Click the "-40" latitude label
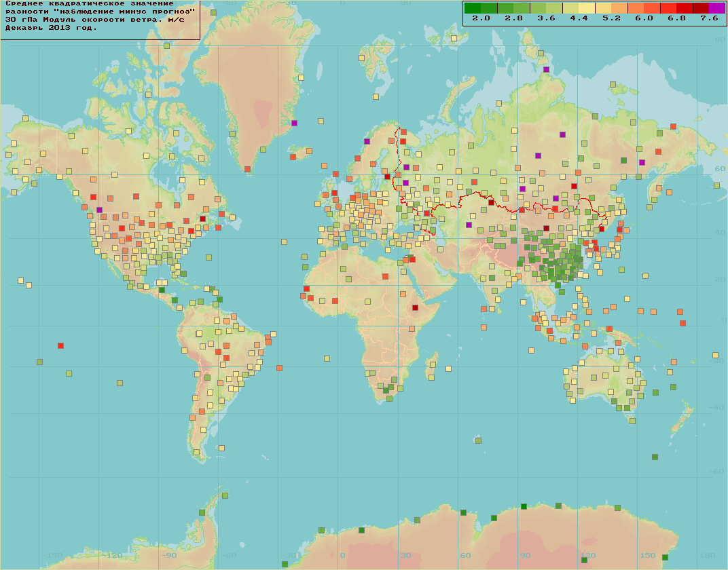Screen dimensions: 728x570 coord(718,408)
